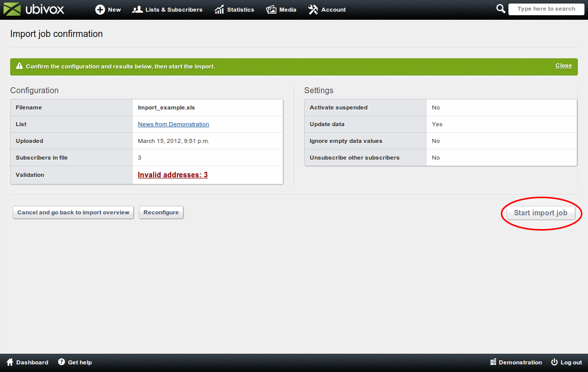The height and width of the screenshot is (372, 588).
Task: Click the bar chart Statistics icon
Action: (x=219, y=10)
